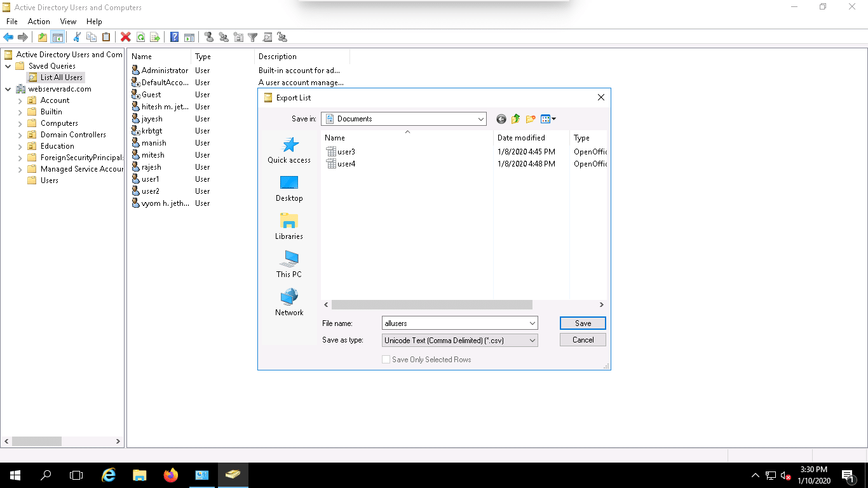Image resolution: width=868 pixels, height=488 pixels.
Task: Save the exported user list
Action: pos(582,323)
